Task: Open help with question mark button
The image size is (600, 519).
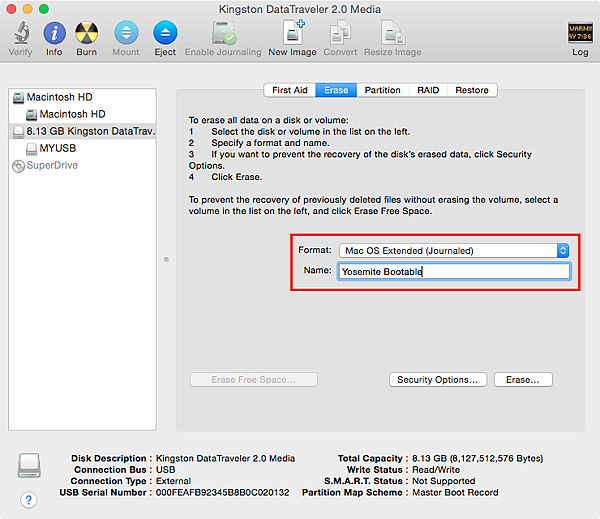Action: [28, 500]
